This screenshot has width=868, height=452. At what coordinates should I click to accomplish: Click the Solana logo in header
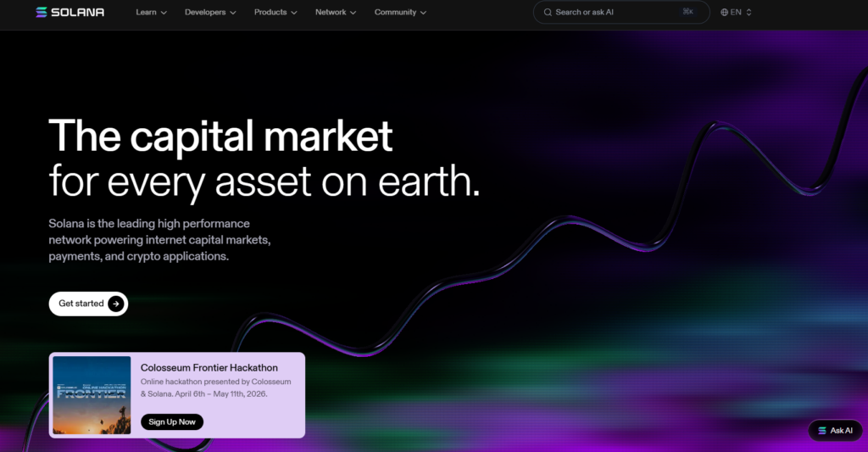(70, 12)
